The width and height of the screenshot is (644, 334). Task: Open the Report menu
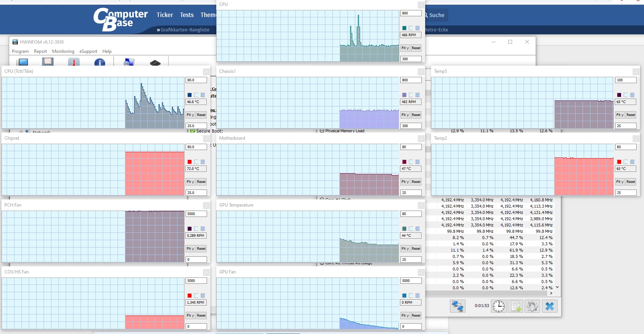tap(40, 51)
